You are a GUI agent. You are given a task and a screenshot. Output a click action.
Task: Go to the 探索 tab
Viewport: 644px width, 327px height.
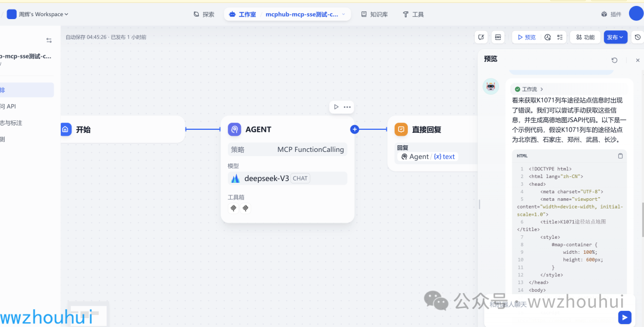click(204, 14)
